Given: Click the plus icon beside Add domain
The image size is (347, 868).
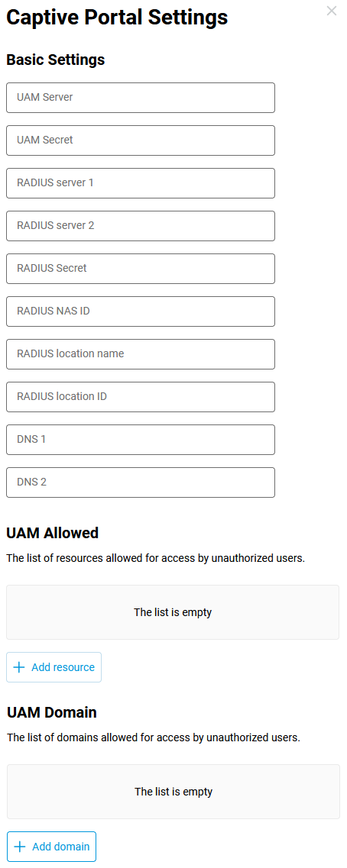Looking at the screenshot, I should [20, 847].
